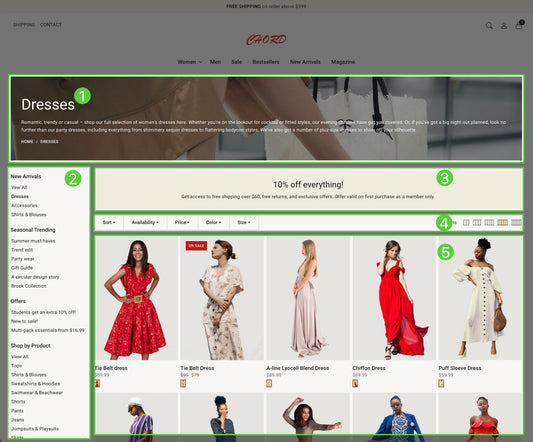The height and width of the screenshot is (442, 533).
Task: Open the Size filter dropdown
Action: (244, 222)
